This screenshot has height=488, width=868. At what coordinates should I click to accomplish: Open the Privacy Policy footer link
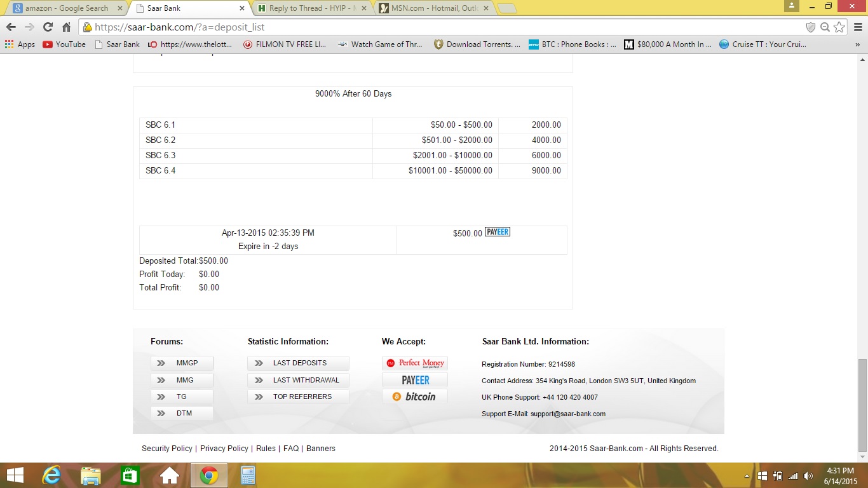tap(224, 449)
